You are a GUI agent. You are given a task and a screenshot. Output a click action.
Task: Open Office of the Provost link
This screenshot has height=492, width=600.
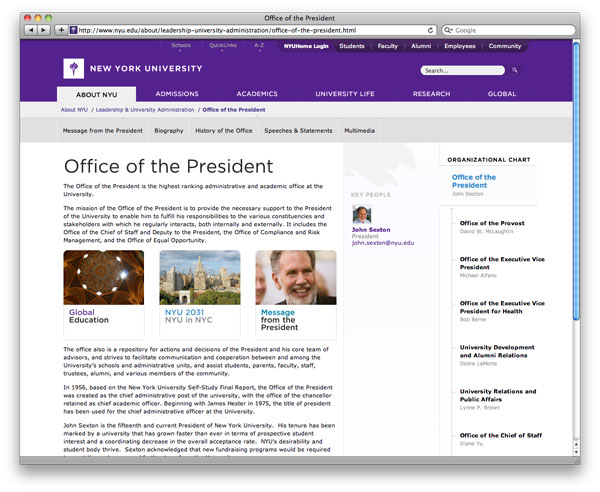coord(493,223)
